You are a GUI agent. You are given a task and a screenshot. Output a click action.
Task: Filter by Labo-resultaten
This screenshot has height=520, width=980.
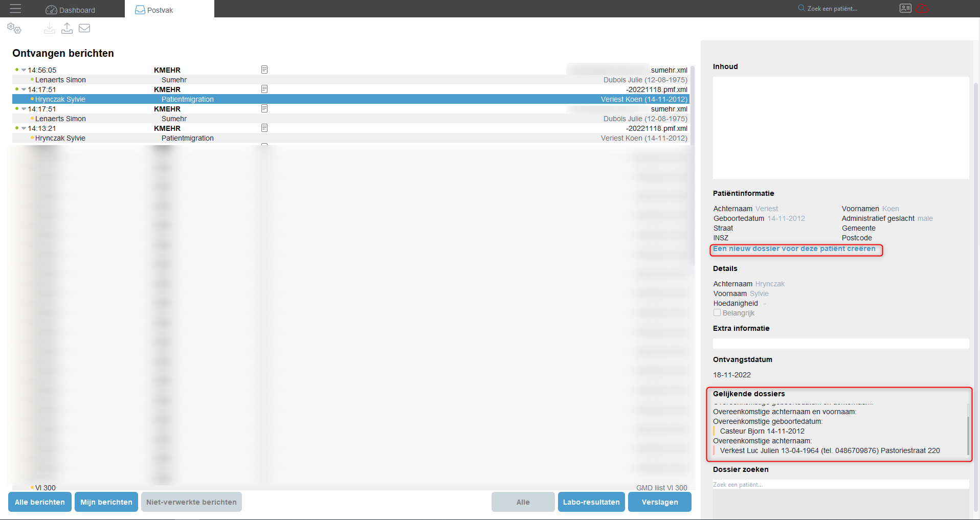tap(591, 502)
